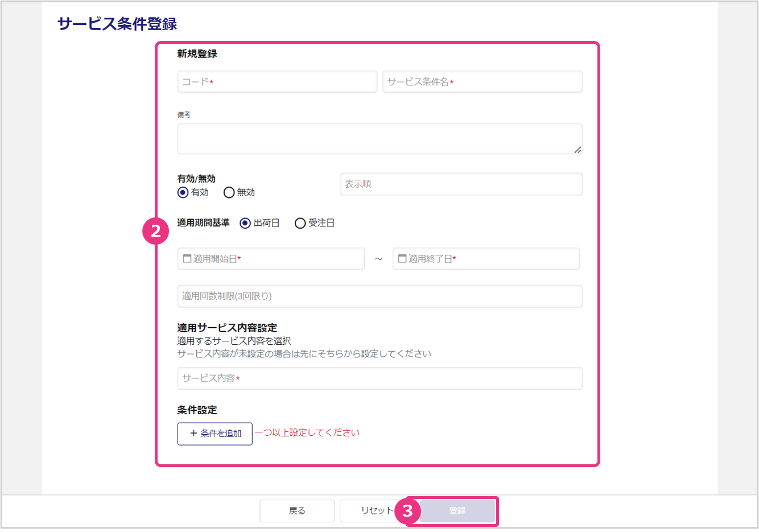Click the pink step 3 badge
This screenshot has height=532, width=759.
point(407,511)
